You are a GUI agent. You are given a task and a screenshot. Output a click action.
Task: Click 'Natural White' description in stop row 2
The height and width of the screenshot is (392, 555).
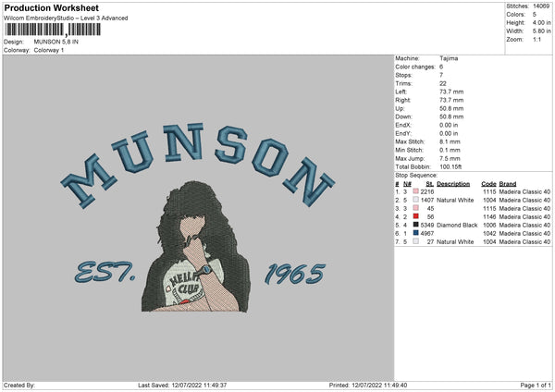455,201
